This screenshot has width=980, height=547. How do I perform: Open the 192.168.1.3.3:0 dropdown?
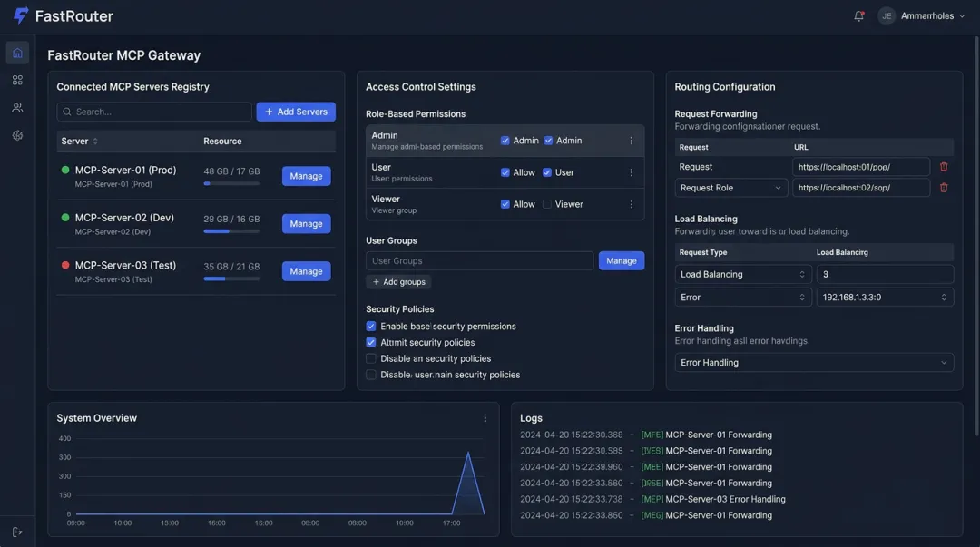pyautogui.click(x=885, y=298)
